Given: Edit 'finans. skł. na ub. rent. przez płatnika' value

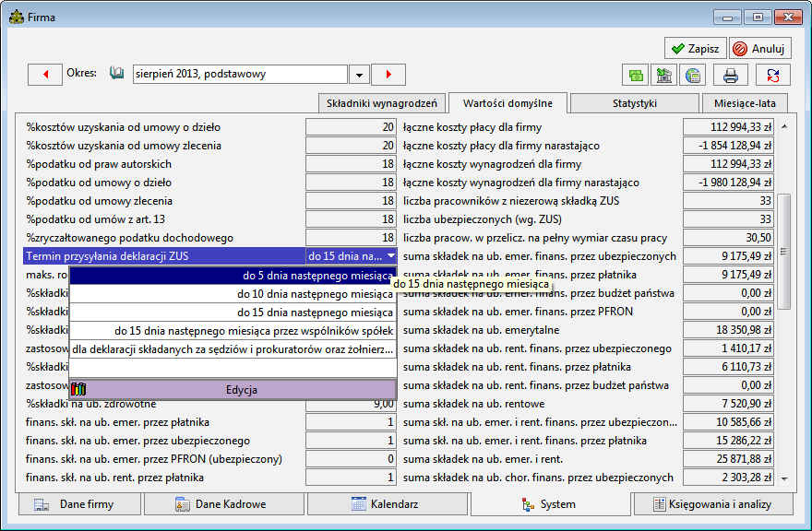Looking at the screenshot, I should [x=352, y=478].
